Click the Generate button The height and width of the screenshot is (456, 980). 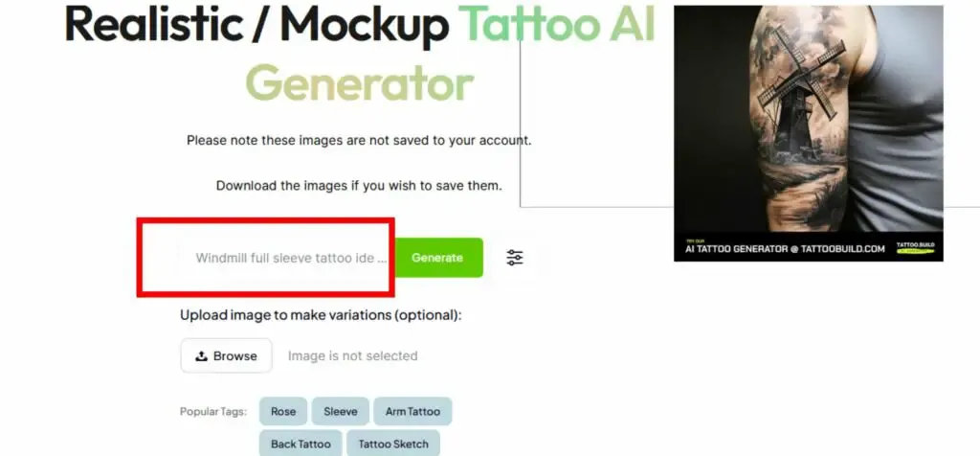point(437,258)
